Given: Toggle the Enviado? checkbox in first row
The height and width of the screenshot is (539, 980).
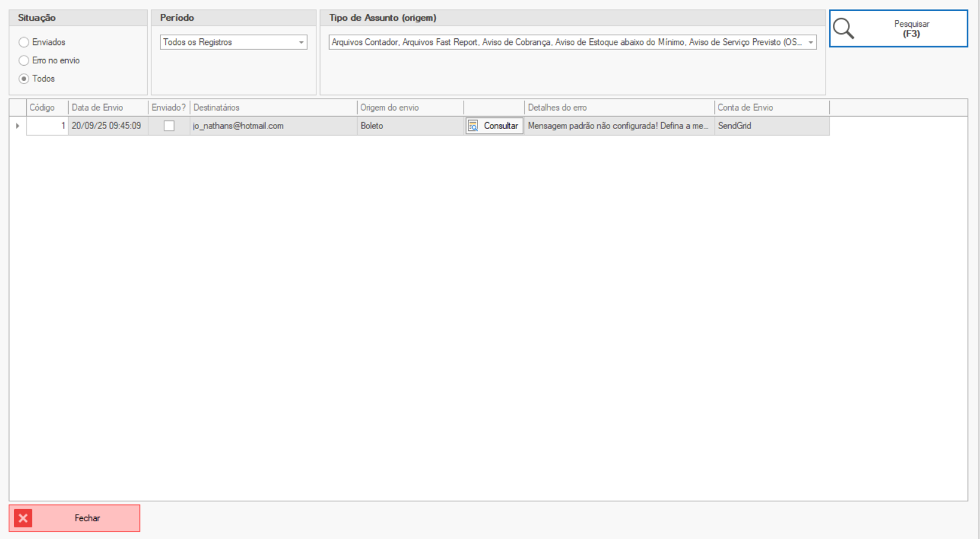Looking at the screenshot, I should coord(169,126).
